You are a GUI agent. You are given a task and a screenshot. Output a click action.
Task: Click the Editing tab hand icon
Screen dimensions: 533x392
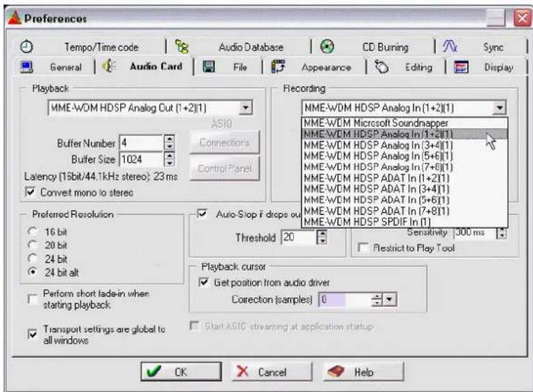[382, 66]
